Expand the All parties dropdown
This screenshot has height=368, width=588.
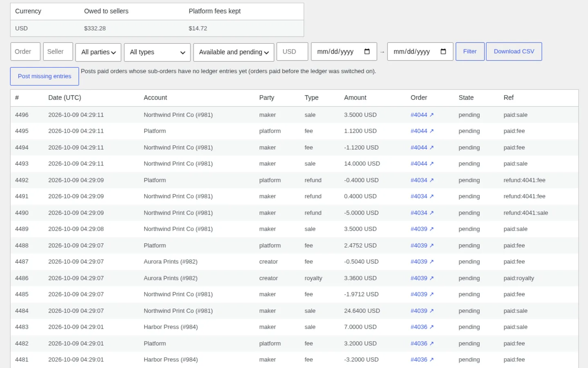[x=98, y=52]
